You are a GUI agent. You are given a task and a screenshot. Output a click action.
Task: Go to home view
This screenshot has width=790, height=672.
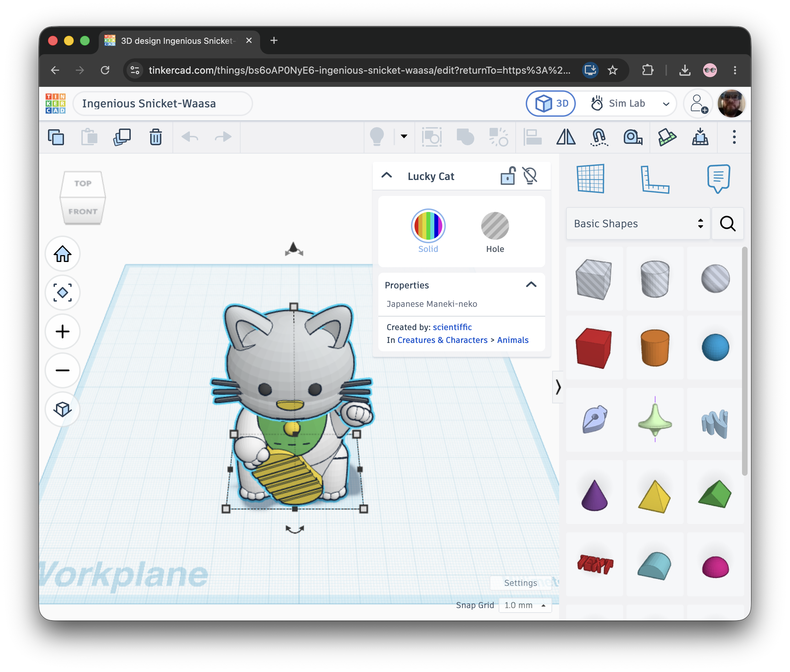pos(63,254)
